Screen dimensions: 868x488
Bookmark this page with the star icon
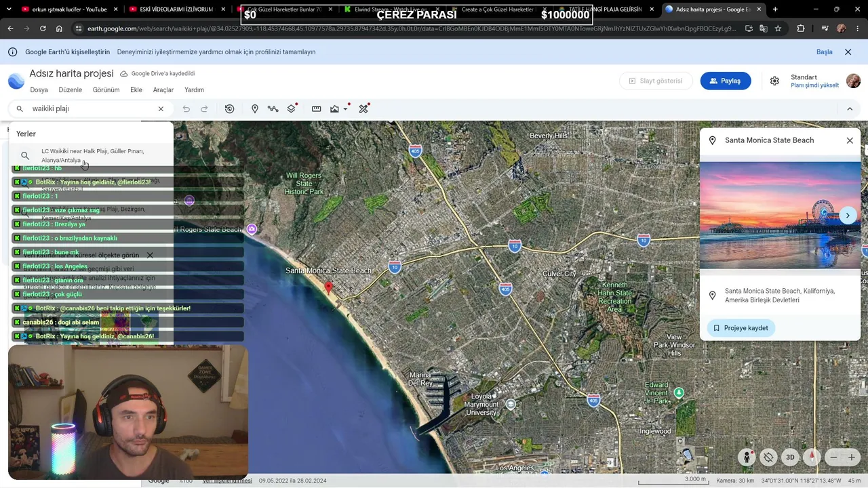click(x=778, y=28)
